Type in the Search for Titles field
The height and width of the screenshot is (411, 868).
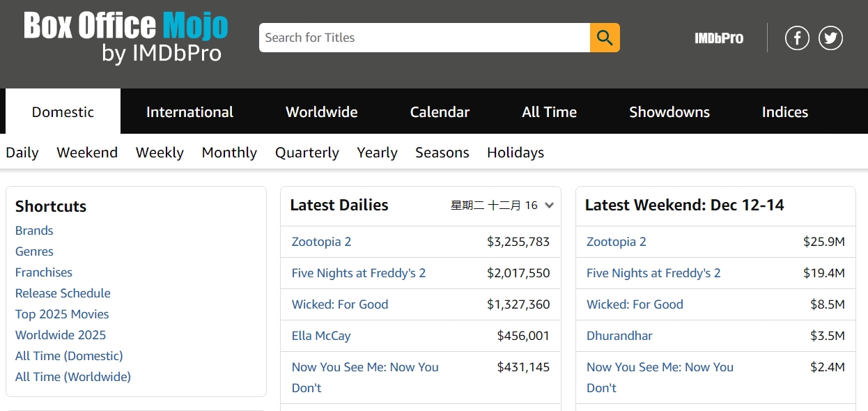coord(424,38)
